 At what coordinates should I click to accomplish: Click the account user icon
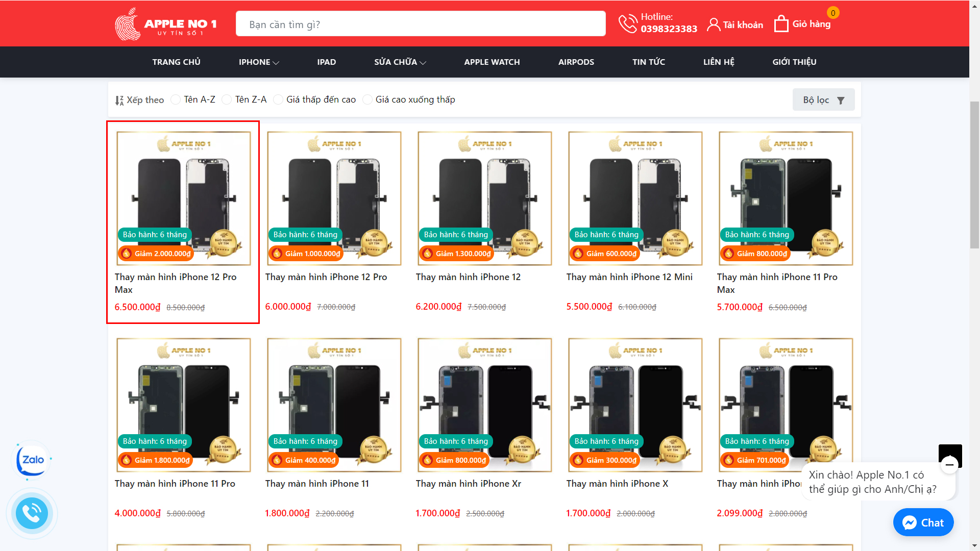[713, 24]
